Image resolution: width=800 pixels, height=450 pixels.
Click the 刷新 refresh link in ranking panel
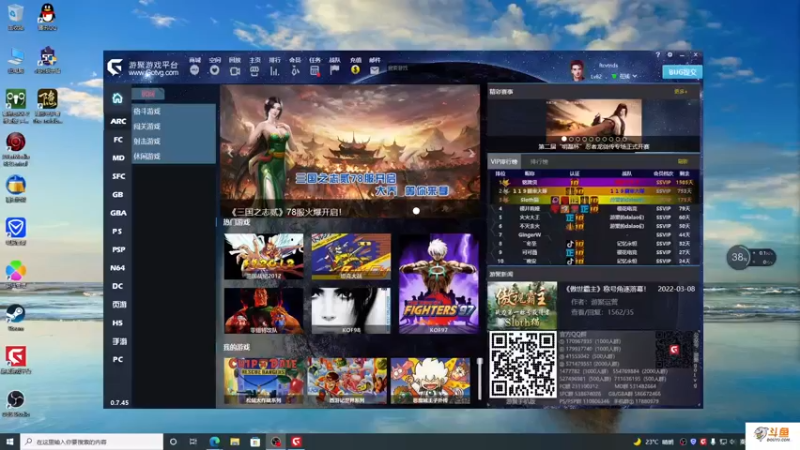pyautogui.click(x=683, y=161)
